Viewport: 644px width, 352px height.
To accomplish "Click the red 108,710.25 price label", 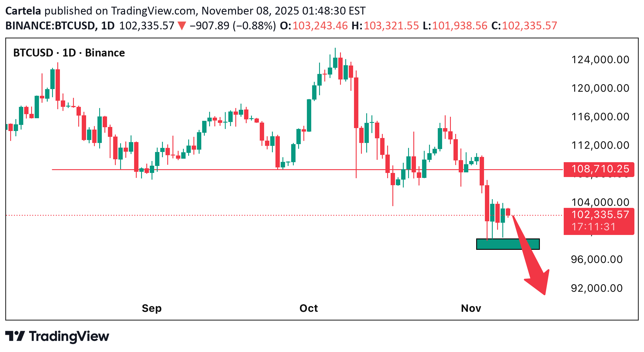I will pos(599,169).
